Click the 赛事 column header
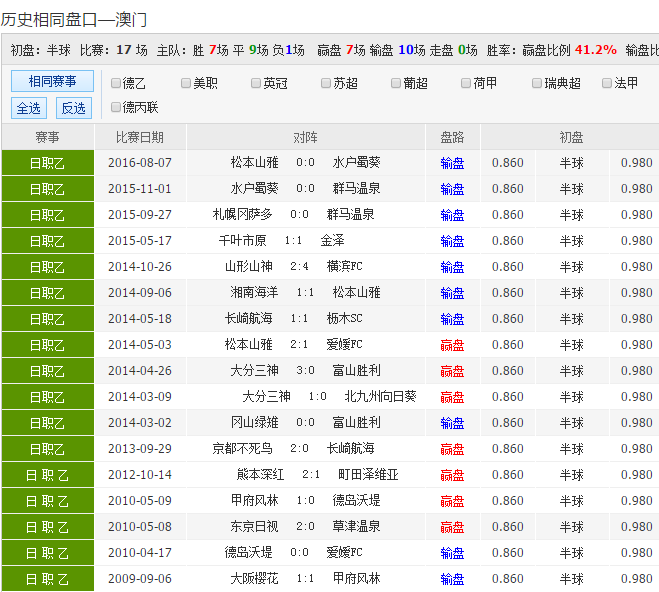 47,137
